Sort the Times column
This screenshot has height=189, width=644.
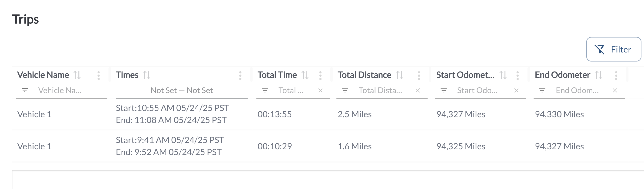pos(146,75)
